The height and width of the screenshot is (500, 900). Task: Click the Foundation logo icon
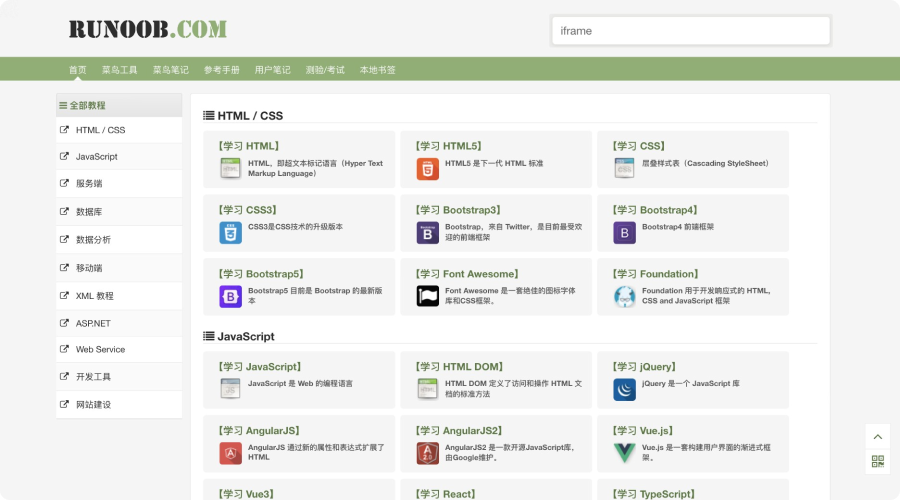(625, 296)
